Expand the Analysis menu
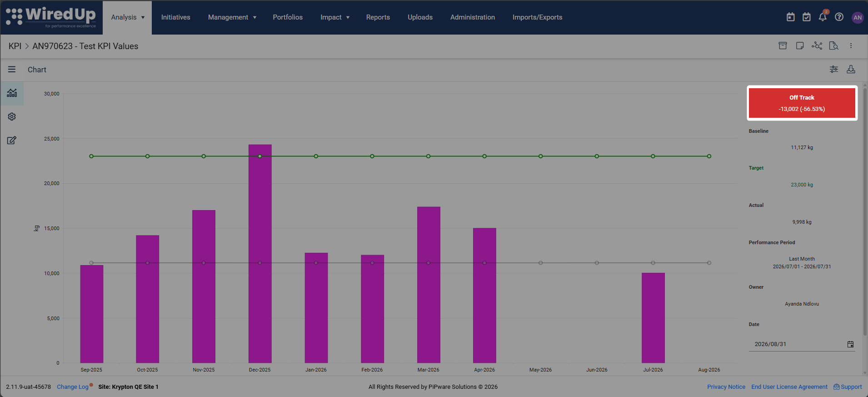 128,17
